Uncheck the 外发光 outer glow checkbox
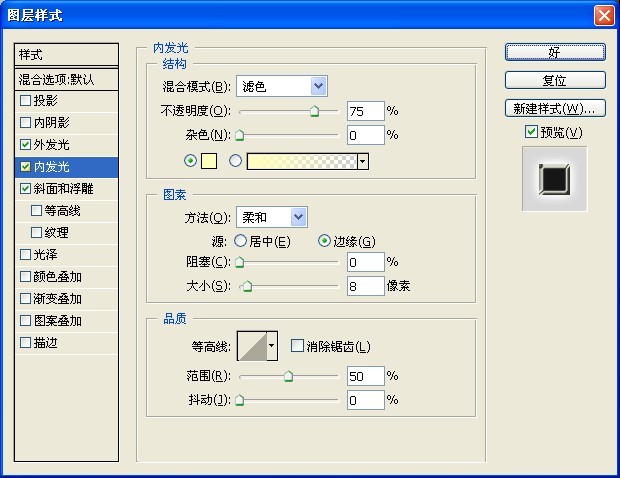The width and height of the screenshot is (620, 478). 25,145
